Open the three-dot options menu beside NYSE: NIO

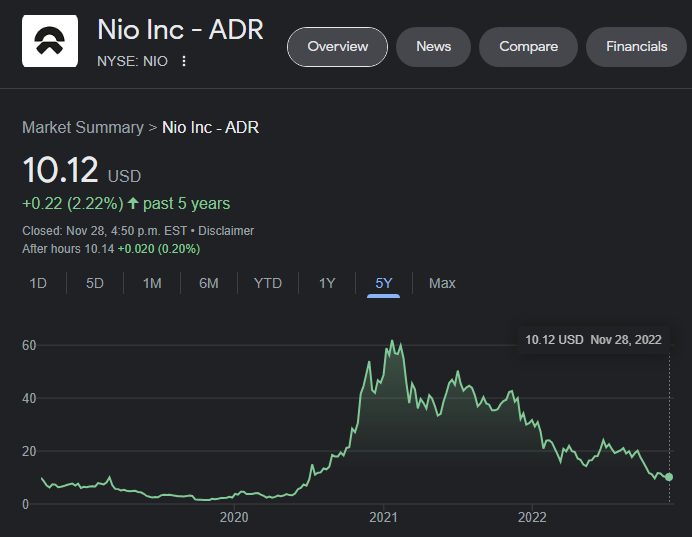coord(184,61)
